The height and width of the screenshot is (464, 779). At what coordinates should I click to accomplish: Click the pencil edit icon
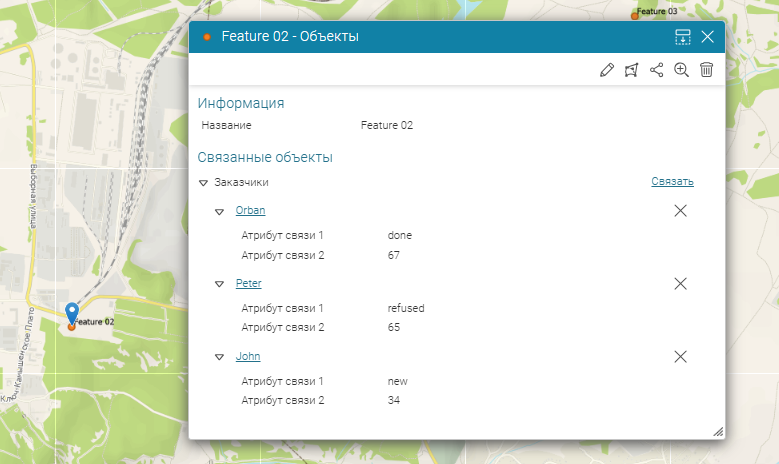(606, 70)
